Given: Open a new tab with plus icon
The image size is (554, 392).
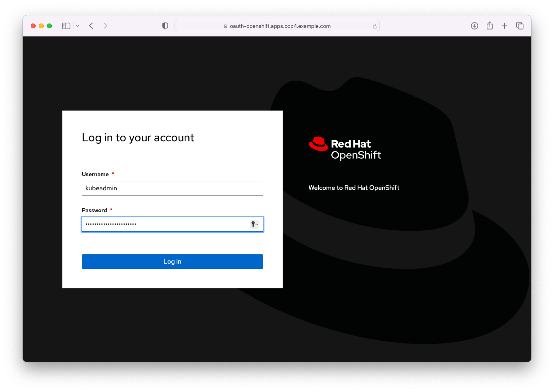Looking at the screenshot, I should tap(505, 26).
